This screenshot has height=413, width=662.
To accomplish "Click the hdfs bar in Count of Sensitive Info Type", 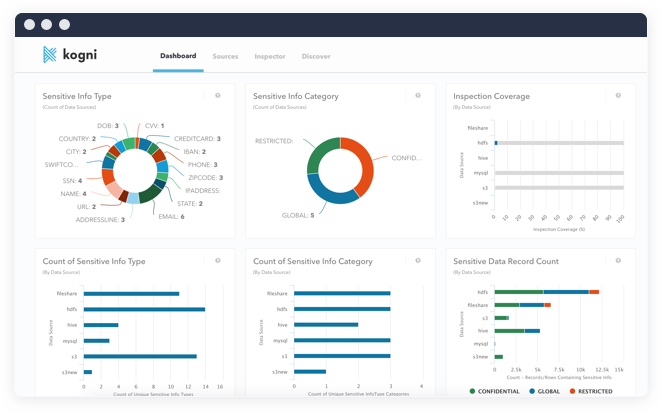I will point(144,309).
